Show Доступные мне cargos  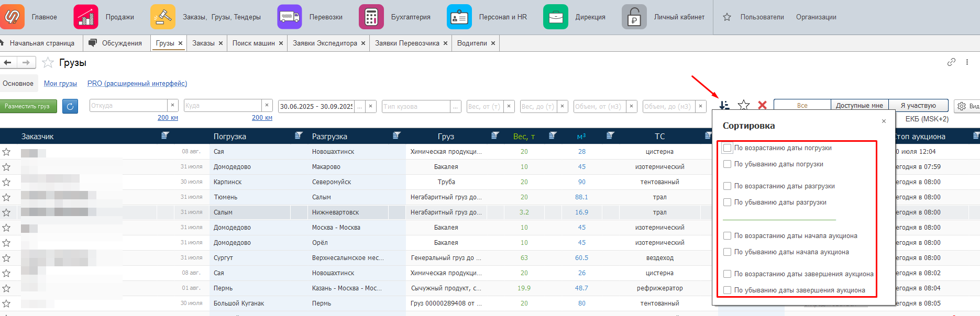860,105
